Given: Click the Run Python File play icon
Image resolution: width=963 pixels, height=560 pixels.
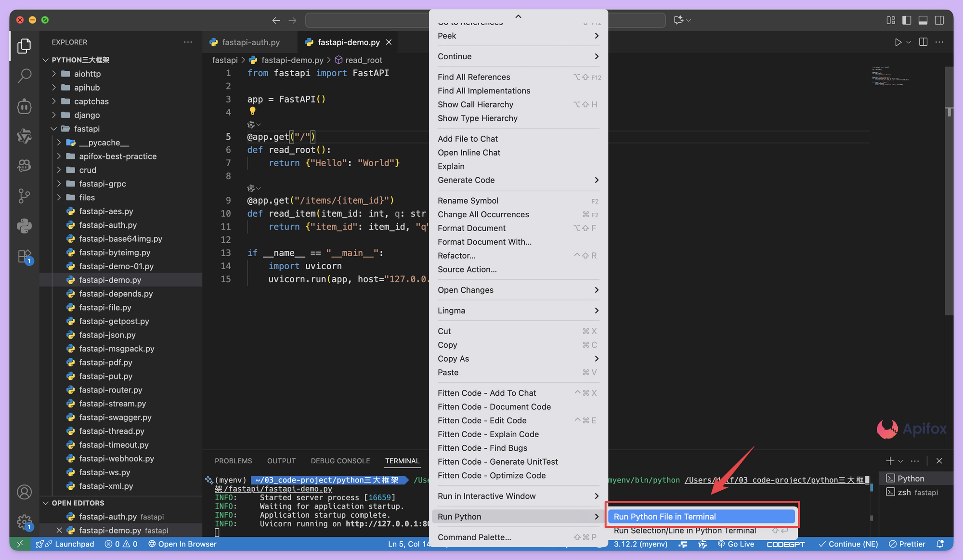Looking at the screenshot, I should 898,42.
